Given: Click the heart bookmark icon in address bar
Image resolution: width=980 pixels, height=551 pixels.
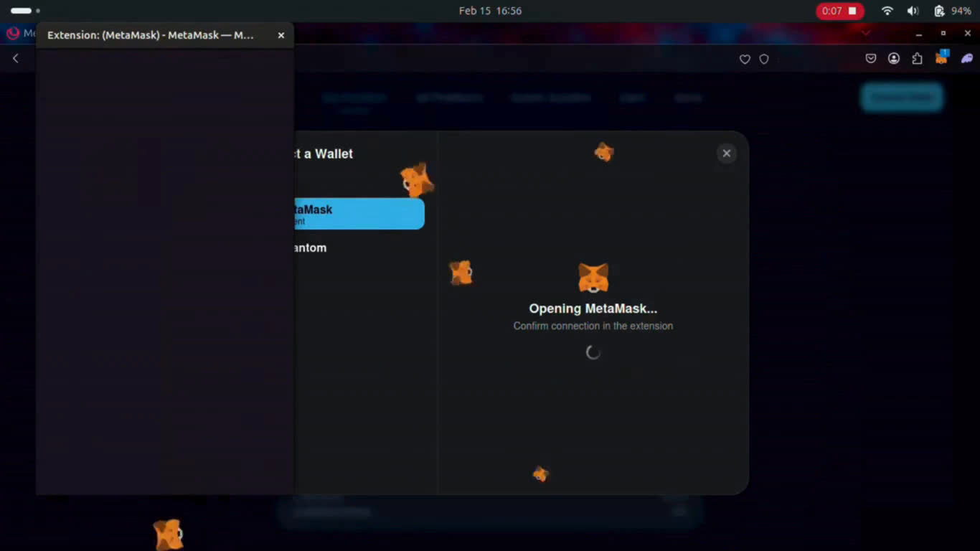Looking at the screenshot, I should pos(745,60).
